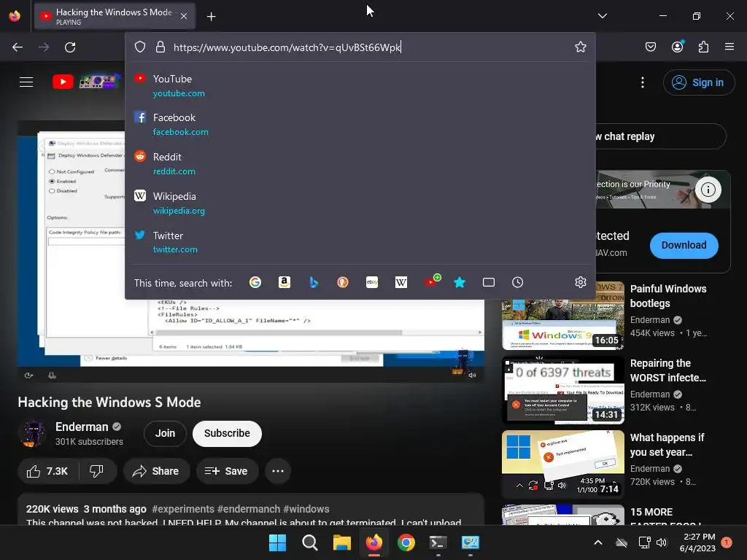Reload the page with refresh icon
Screen dimensions: 747x560
[x=70, y=47]
